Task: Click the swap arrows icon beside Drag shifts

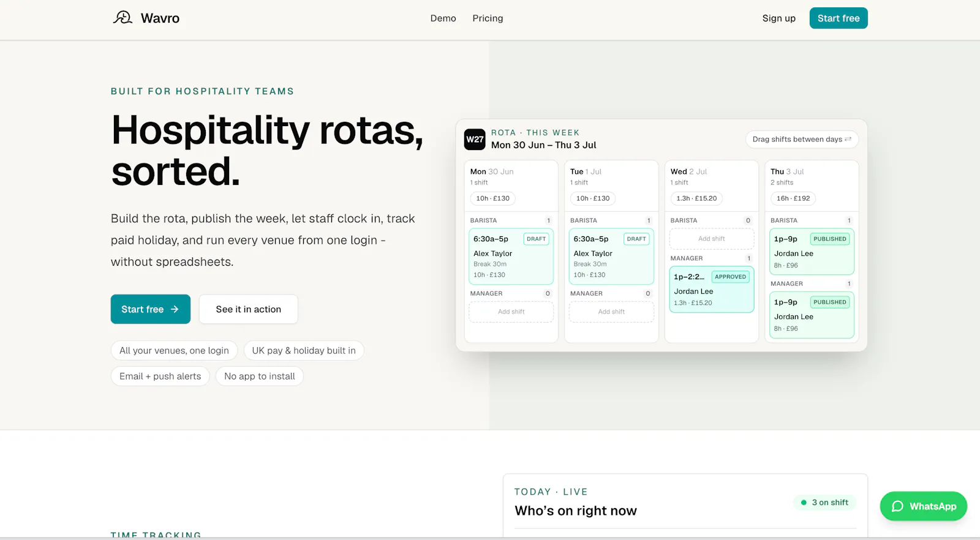Action: 848,140
